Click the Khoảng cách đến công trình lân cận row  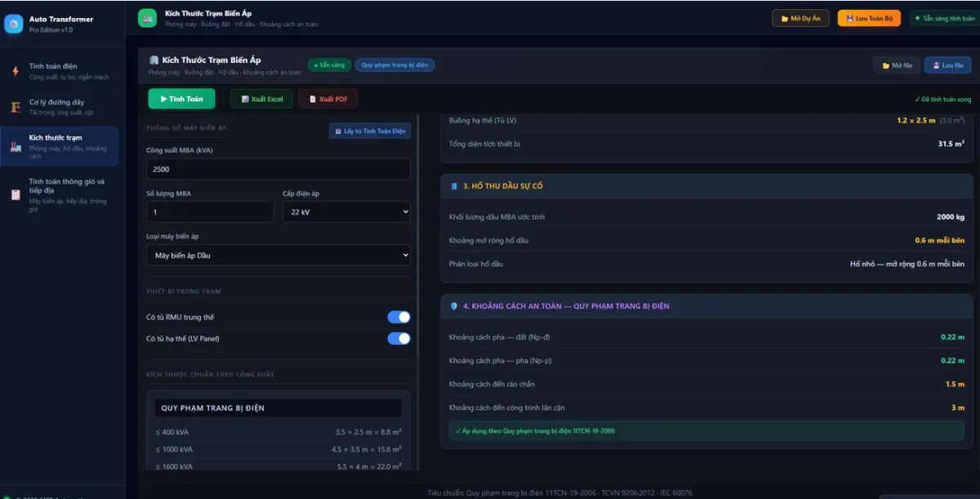click(x=706, y=408)
